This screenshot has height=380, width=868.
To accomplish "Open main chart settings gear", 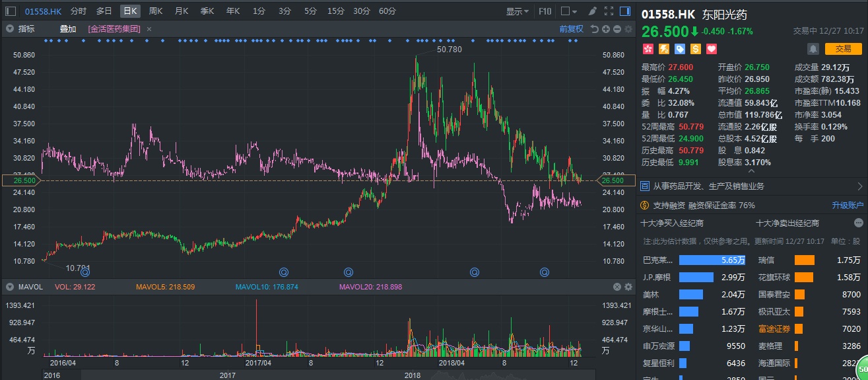I will 628,29.
